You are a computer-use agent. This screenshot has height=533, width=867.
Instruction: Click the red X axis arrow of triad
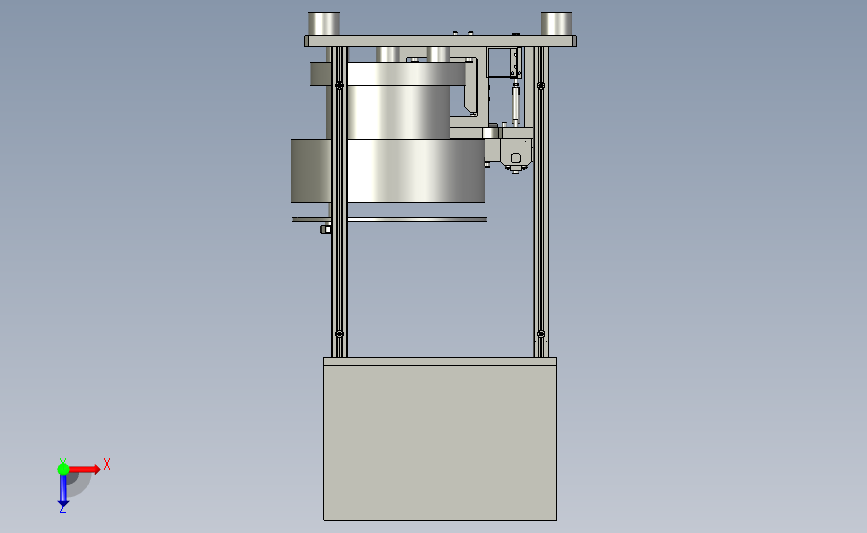pyautogui.click(x=84, y=469)
